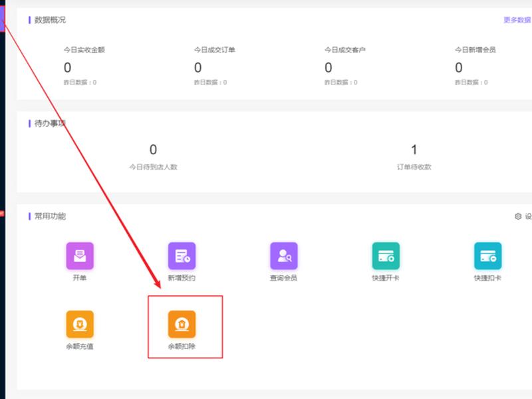Open the gear settings for 常用功能
This screenshot has height=399, width=532.
pyautogui.click(x=518, y=216)
